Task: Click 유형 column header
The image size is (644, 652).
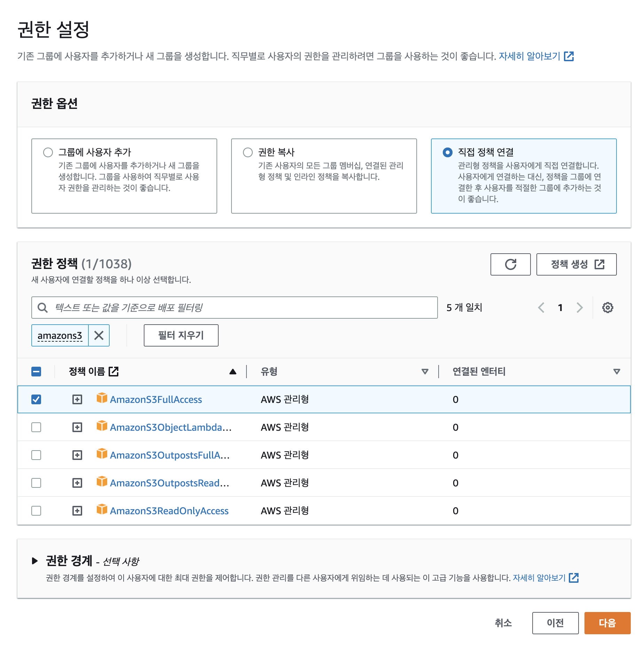Action: [269, 372]
